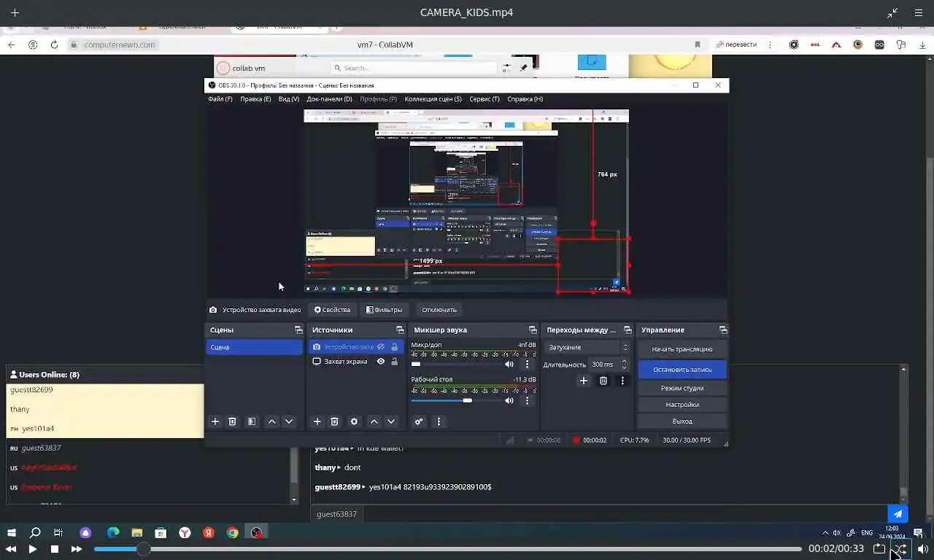The width and height of the screenshot is (934, 560).
Task: Toggle the lock on Устройство захвата видео source
Action: pos(395,347)
